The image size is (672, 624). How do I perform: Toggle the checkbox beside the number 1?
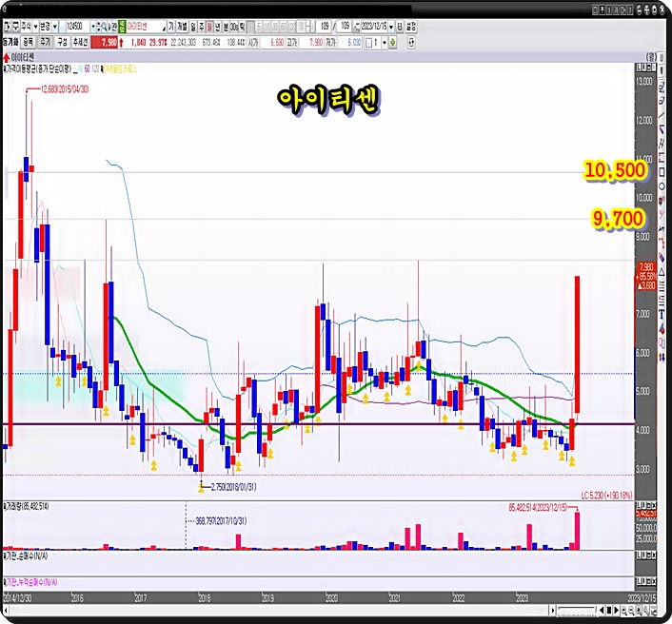pos(368,43)
